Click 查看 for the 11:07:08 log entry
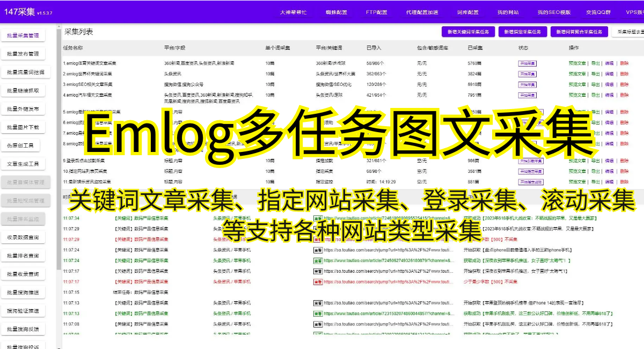The height and width of the screenshot is (349, 644). tap(318, 324)
